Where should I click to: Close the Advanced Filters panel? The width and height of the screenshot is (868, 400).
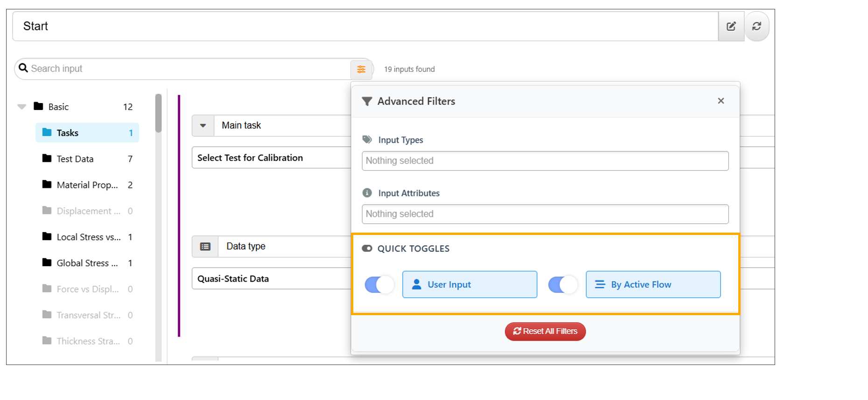tap(721, 101)
